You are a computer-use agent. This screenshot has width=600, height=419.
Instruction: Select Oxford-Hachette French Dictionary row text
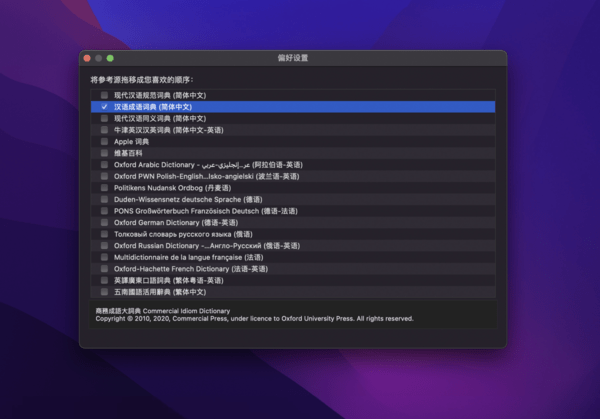[x=191, y=269]
